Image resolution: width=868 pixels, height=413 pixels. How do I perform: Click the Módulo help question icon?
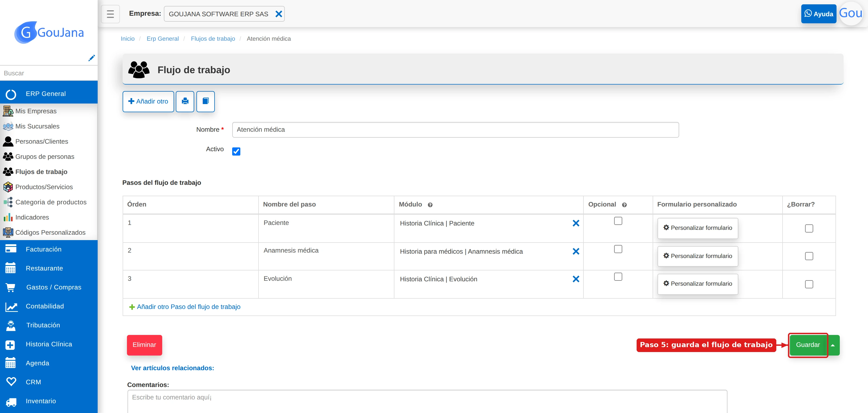[430, 205]
